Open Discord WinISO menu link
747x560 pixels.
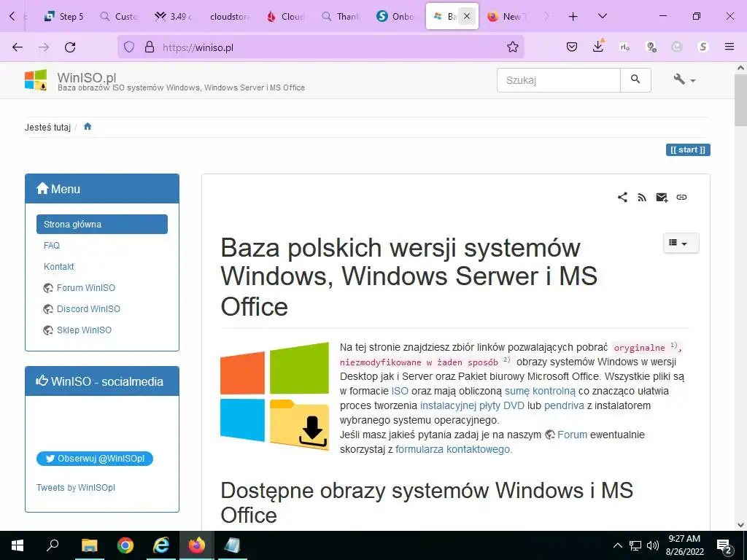coord(88,308)
